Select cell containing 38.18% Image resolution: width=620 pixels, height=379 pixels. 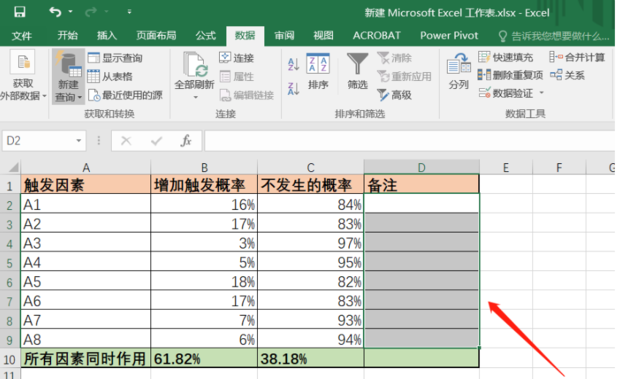click(311, 358)
